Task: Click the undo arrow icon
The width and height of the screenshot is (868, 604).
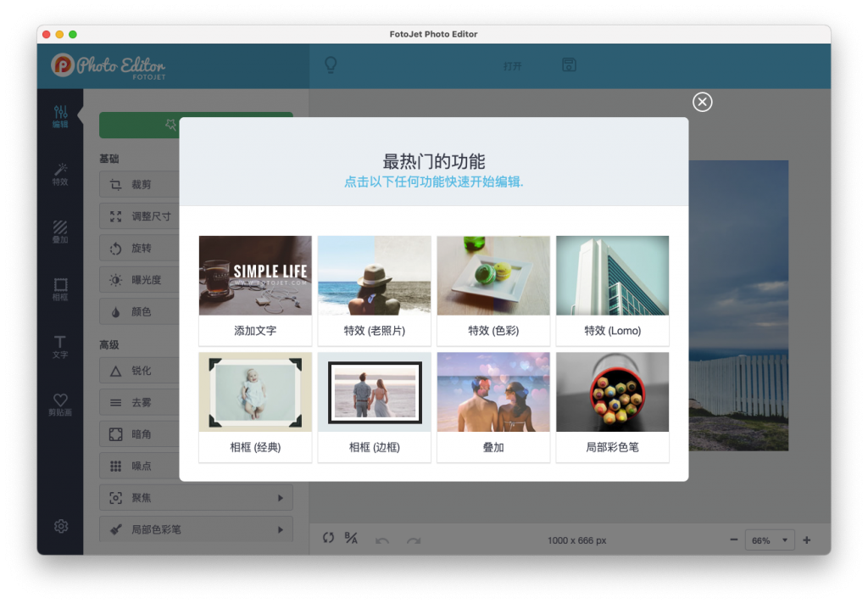Action: pyautogui.click(x=382, y=540)
